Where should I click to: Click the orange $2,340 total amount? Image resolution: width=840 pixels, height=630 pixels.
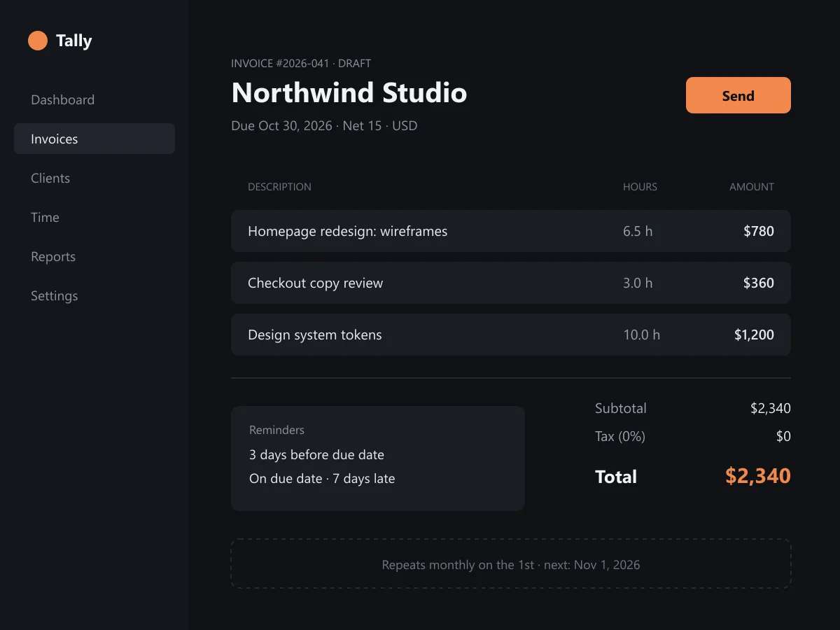[758, 476]
